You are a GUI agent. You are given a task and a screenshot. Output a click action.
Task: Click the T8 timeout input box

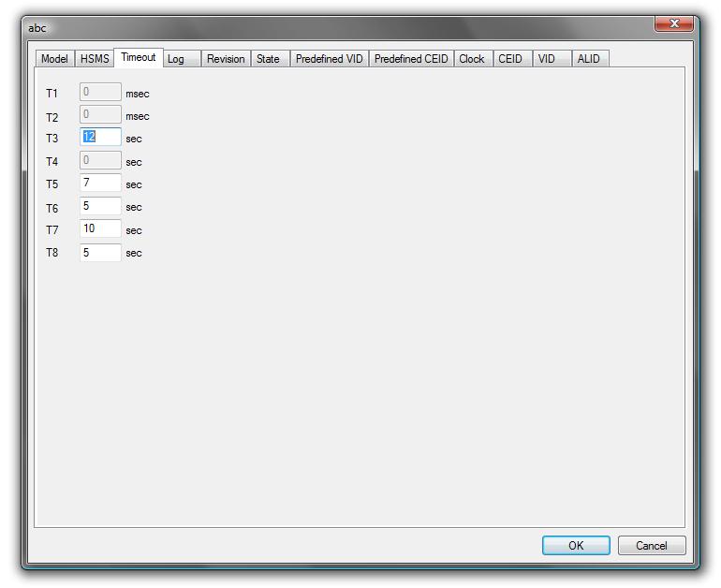pos(100,253)
